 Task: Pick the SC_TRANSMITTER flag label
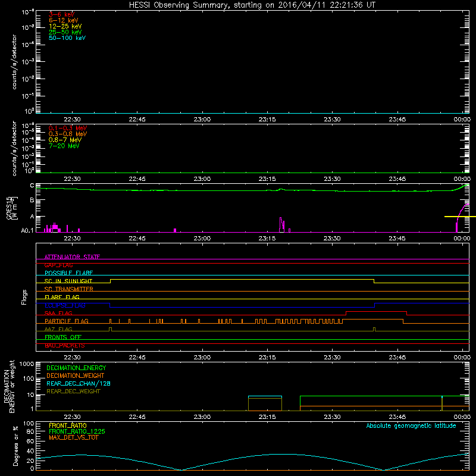(x=68, y=289)
